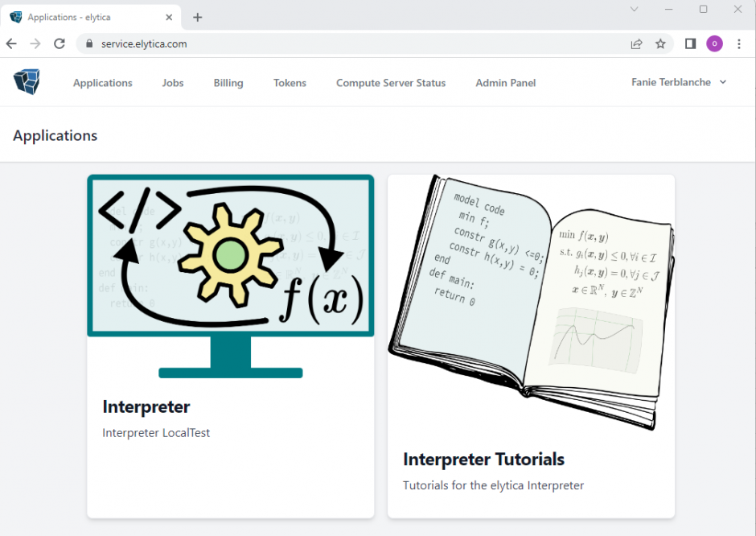Expand the Fanie Terblanche user dropdown

coord(679,82)
